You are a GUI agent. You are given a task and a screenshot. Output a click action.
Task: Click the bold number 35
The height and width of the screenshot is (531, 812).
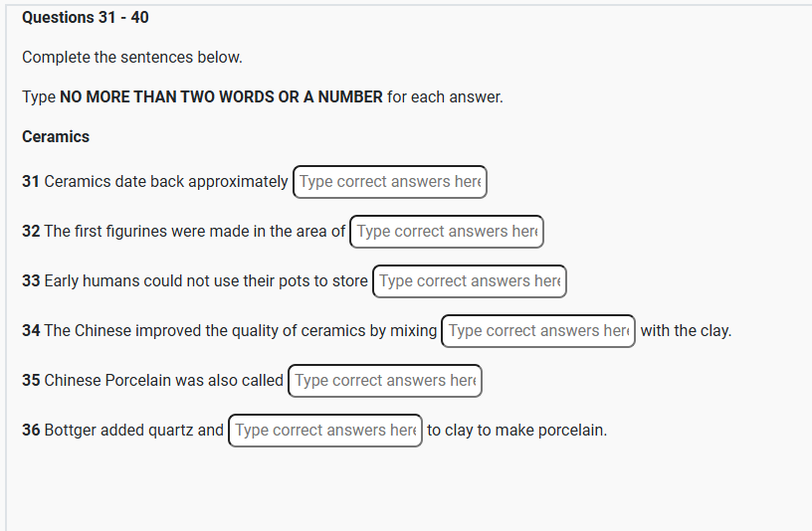pos(31,381)
